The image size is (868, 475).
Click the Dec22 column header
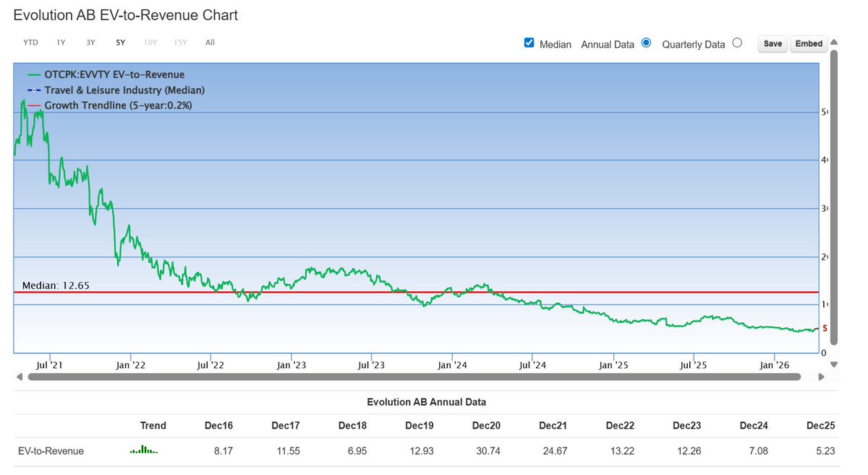tap(618, 426)
